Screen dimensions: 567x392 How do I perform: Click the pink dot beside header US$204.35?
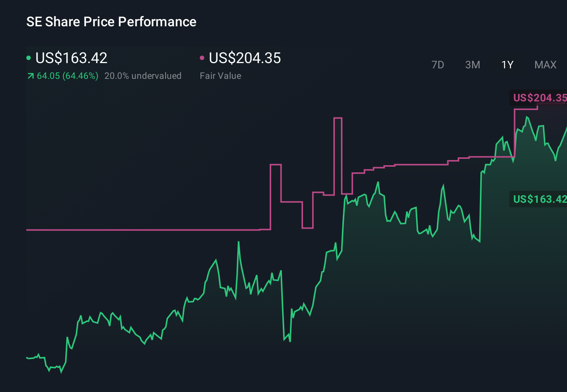click(x=202, y=58)
